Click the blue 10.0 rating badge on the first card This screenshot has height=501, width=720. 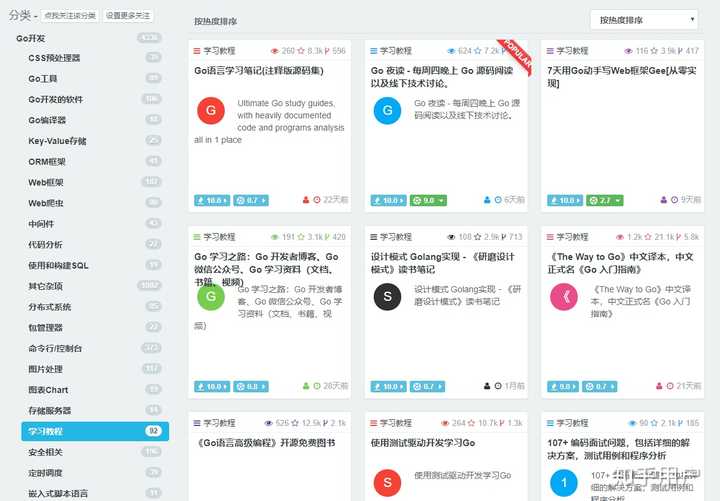coord(212,200)
